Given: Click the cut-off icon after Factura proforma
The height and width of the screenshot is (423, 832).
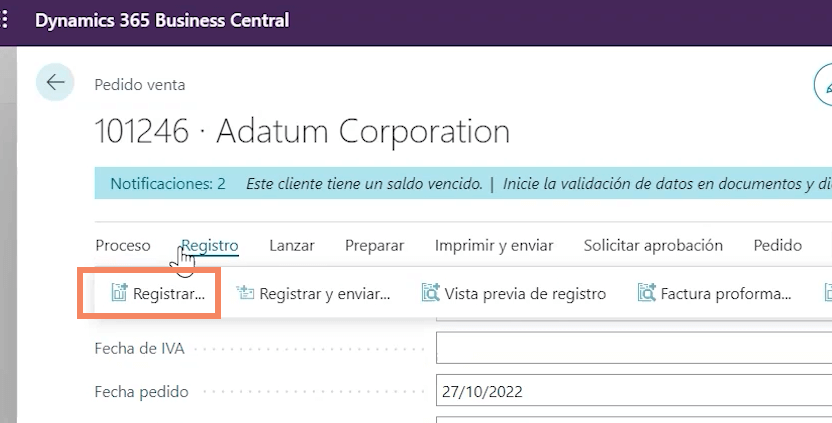Looking at the screenshot, I should coord(827,294).
